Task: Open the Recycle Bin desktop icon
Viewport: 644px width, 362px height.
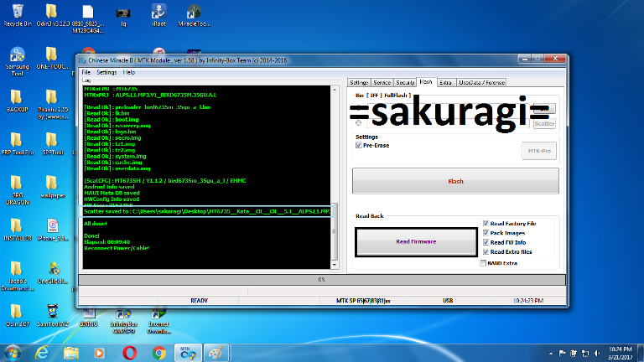Action: (x=18, y=15)
